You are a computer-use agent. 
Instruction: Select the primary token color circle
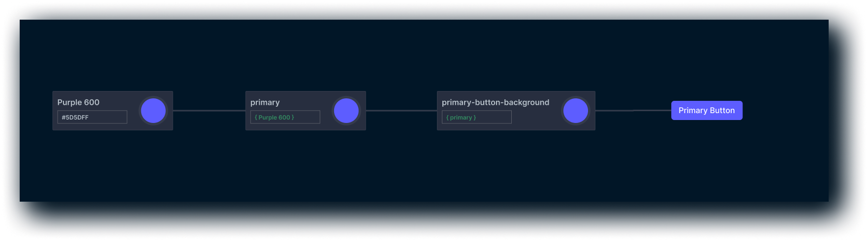pyautogui.click(x=346, y=111)
